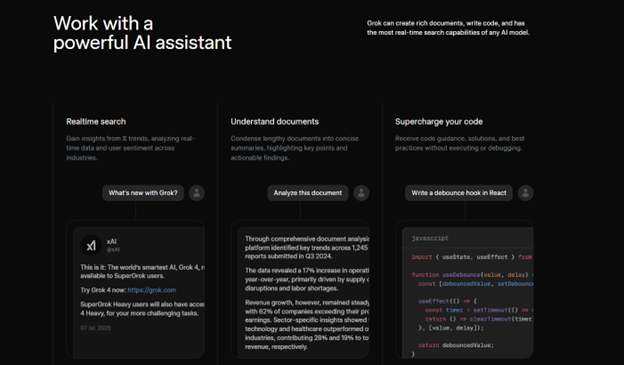Click the "Revenue growth, however" paragraph
Viewport: 624px width, 365px height.
307,325
